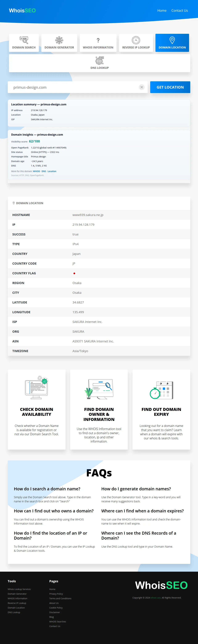The image size is (198, 644).
Task: Switch to the Domain Search tab label
Action: pyautogui.click(x=24, y=48)
